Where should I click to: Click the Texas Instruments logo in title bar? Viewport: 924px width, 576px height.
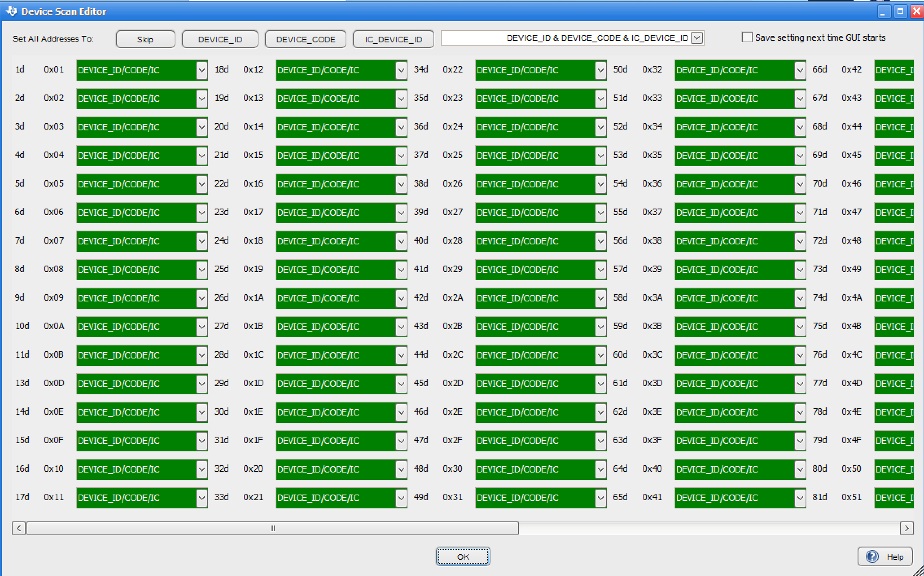point(12,11)
